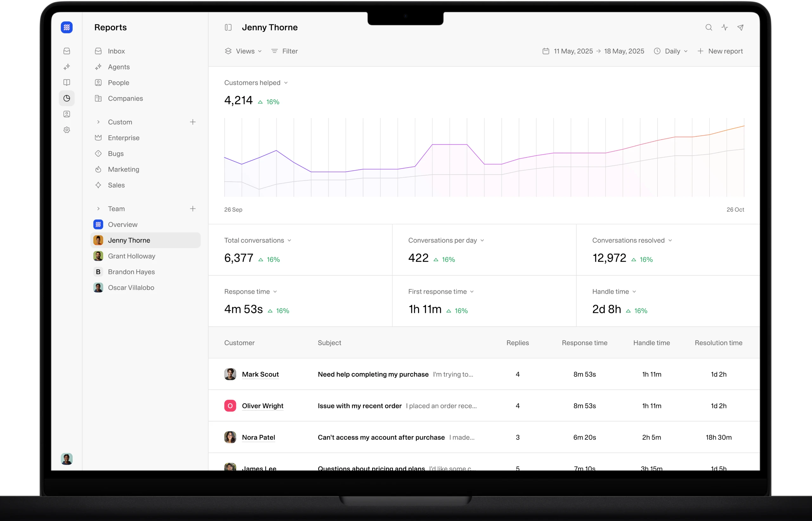The height and width of the screenshot is (521, 812).
Task: Open the Customers helped metric dropdown
Action: click(256, 82)
